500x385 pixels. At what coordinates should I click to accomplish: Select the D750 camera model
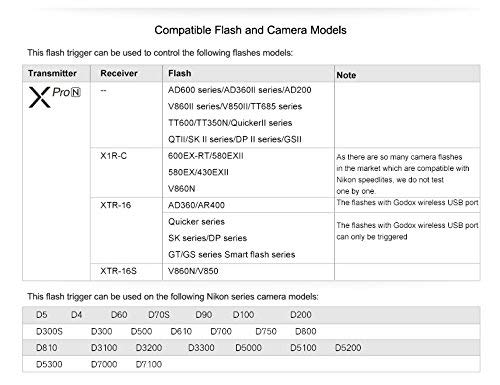coord(266,331)
